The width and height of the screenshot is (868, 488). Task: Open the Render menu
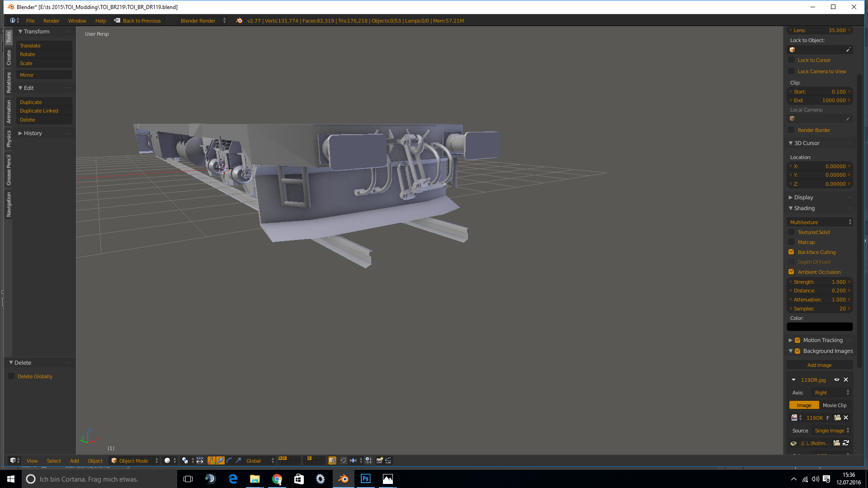51,21
